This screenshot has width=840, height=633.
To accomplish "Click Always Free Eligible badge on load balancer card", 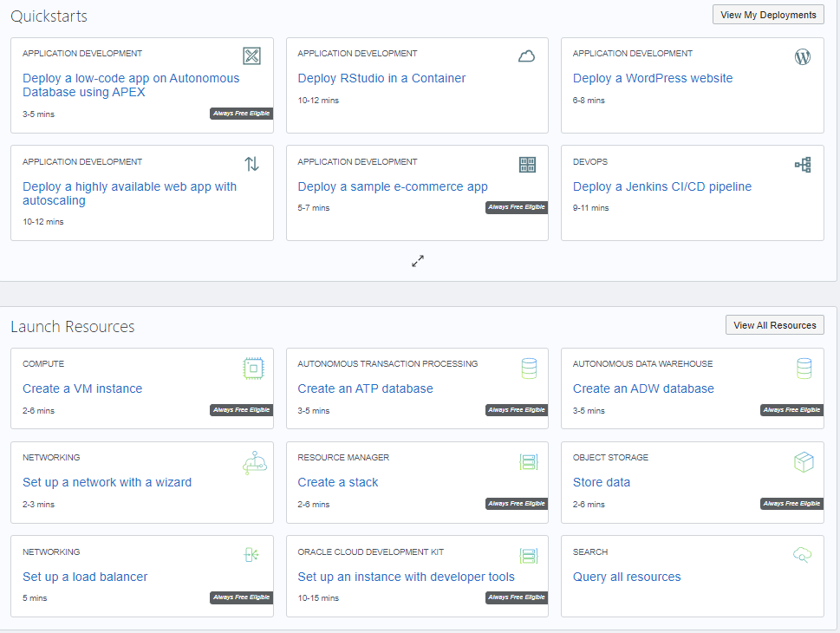I will click(x=242, y=597).
